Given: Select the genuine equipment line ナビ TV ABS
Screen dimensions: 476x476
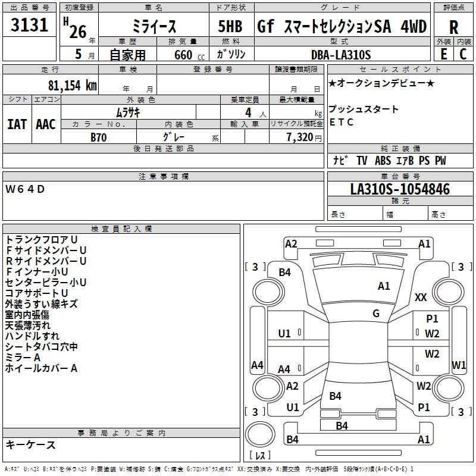Looking at the screenshot, I should click(x=390, y=160).
